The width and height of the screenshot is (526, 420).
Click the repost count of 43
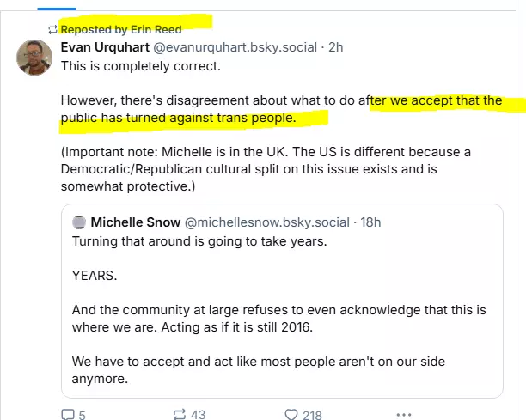tap(198, 414)
